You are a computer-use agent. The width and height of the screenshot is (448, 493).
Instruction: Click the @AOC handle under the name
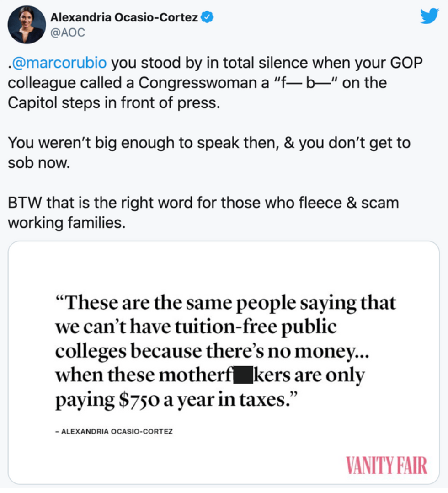[x=68, y=33]
